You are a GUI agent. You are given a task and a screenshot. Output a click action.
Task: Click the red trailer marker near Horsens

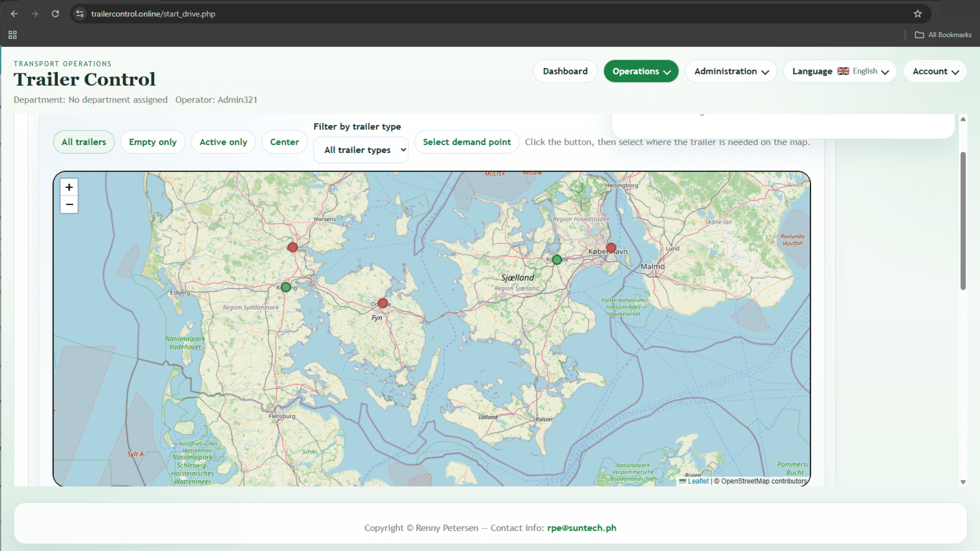tap(292, 247)
